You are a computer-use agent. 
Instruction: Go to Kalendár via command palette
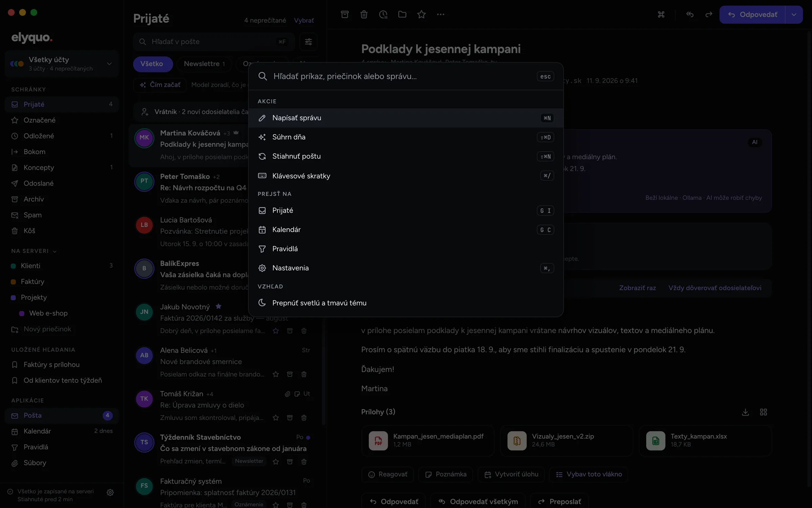click(x=406, y=230)
